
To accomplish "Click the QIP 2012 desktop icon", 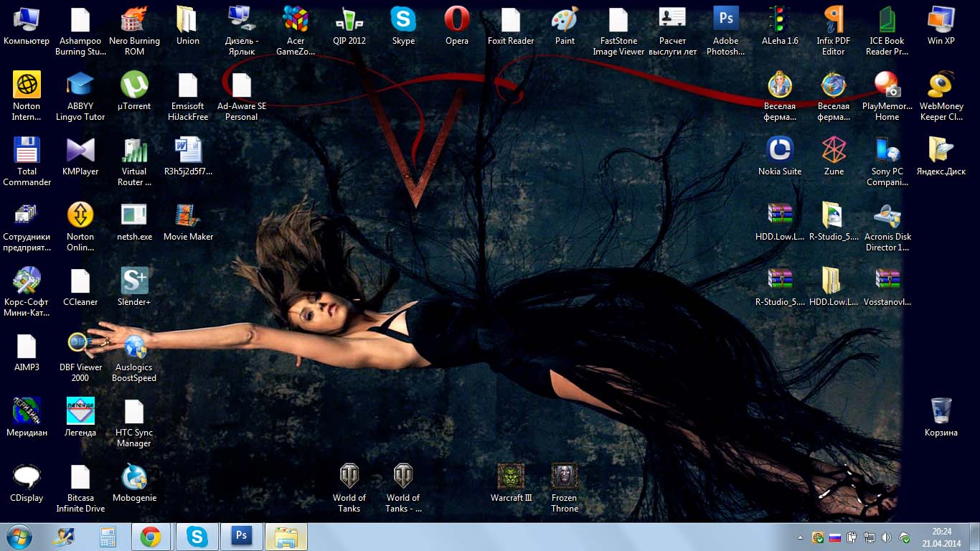I will [x=349, y=19].
